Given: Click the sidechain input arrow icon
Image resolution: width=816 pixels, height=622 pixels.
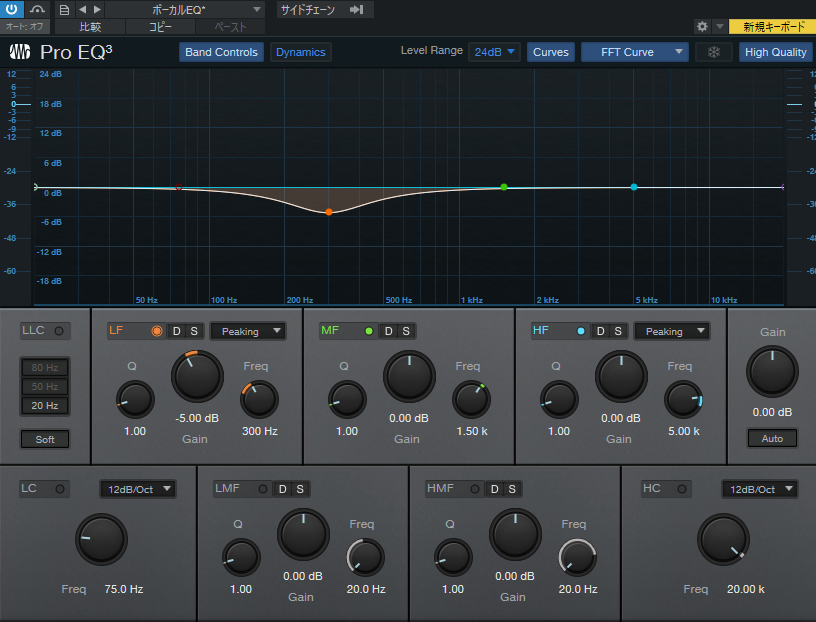Looking at the screenshot, I should [x=356, y=9].
